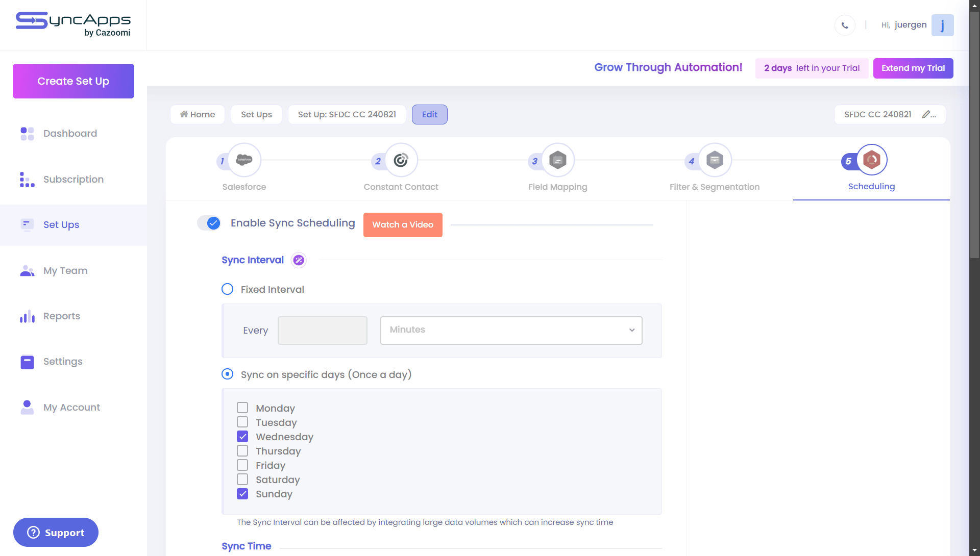Click the Every interval number field
The image size is (980, 556).
pos(322,331)
